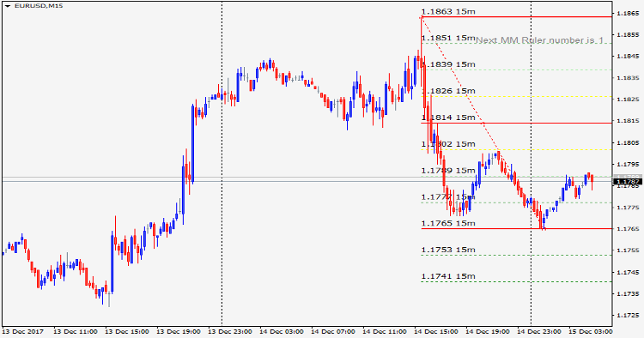This screenshot has width=644, height=338.
Task: Click the '1.1802 15m' level label
Action: (x=448, y=144)
